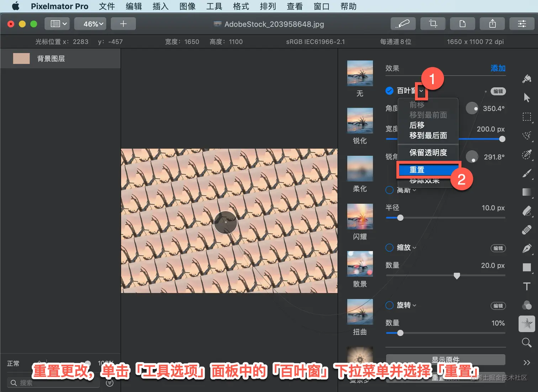The height and width of the screenshot is (392, 538).
Task: Select the 背景图层 layer
Action: point(60,59)
